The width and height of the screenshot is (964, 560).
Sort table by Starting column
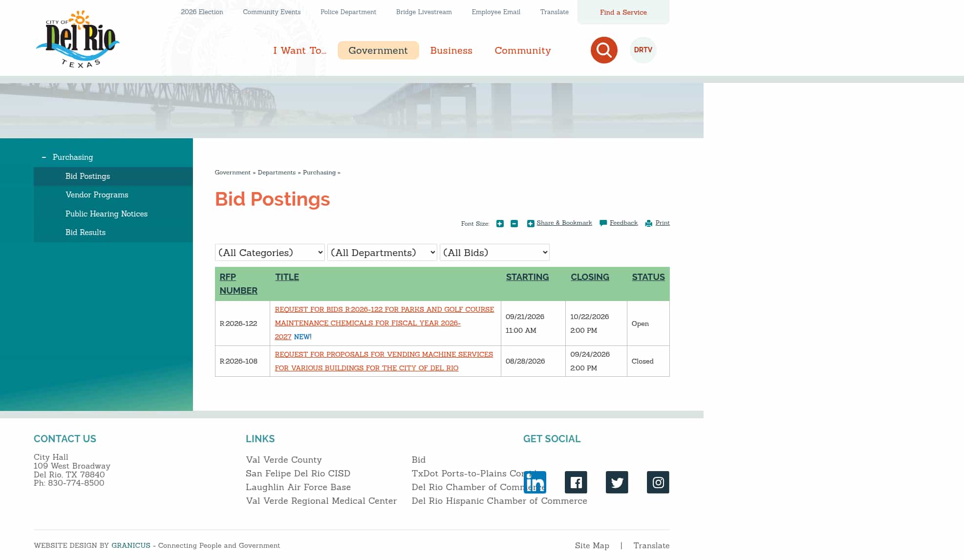coord(527,277)
